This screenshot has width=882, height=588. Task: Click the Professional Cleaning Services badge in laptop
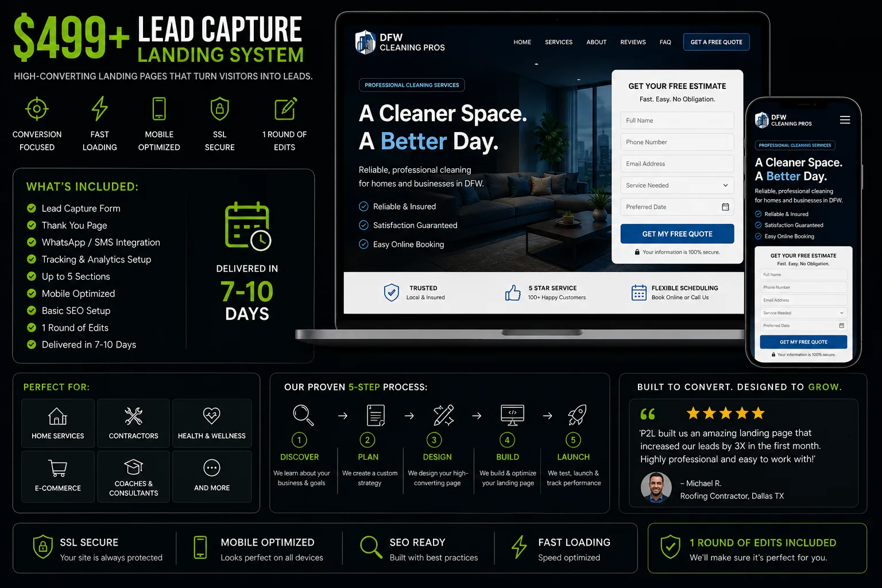click(x=412, y=85)
